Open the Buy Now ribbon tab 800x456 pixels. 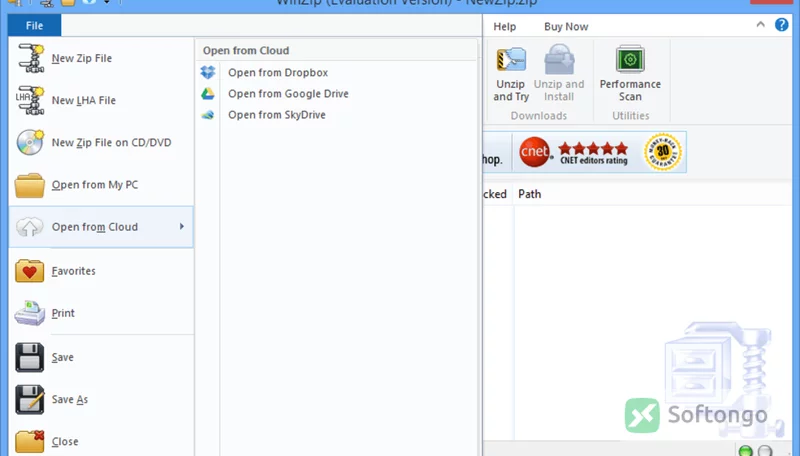point(566,27)
